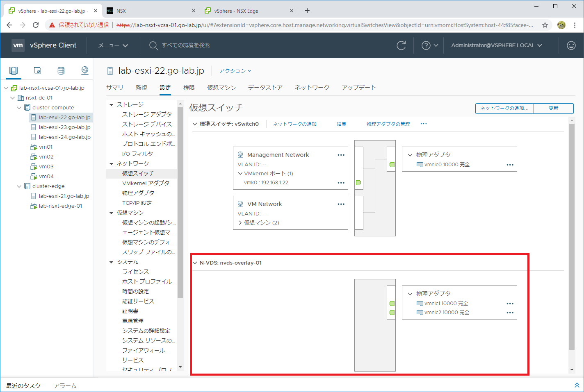Collapse cluster-edge tree node

[19, 186]
